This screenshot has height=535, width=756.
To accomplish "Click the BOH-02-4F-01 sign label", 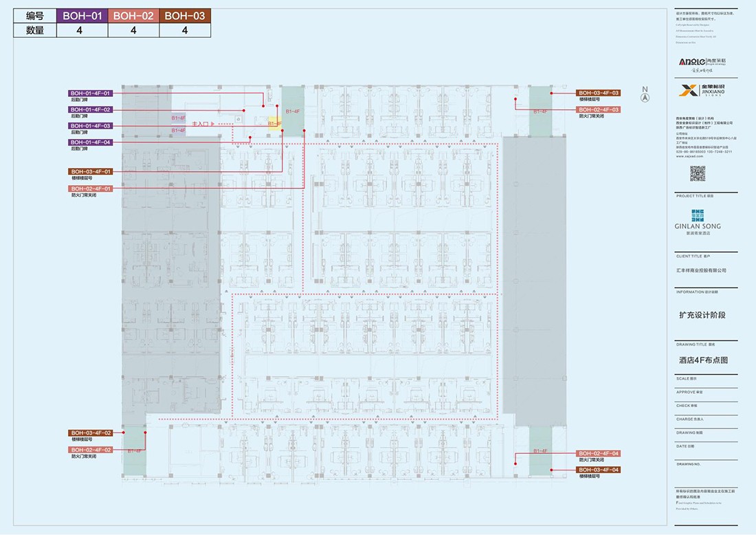I will (90, 188).
